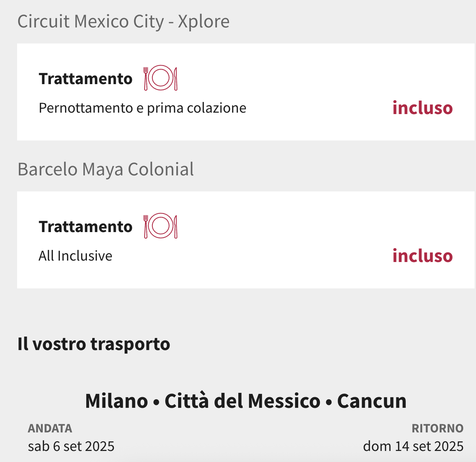The height and width of the screenshot is (462, 476).
Task: Click Città del Messico in the route title
Action: (242, 401)
